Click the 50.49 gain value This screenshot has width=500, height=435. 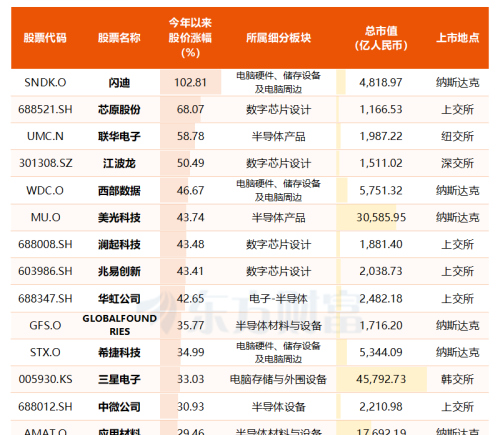tap(190, 163)
